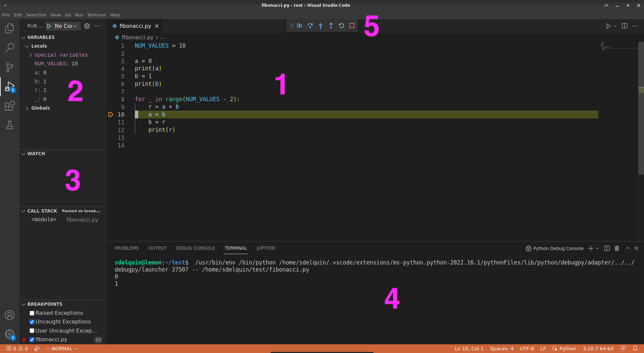Select the Extensions icon in the activity bar
Screen dimensions: 644x353
point(10,106)
